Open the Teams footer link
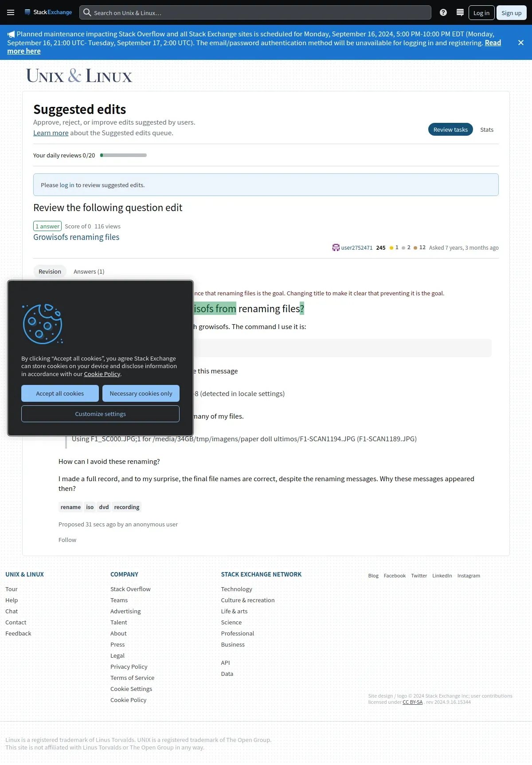Image resolution: width=532 pixels, height=765 pixels. (x=119, y=600)
